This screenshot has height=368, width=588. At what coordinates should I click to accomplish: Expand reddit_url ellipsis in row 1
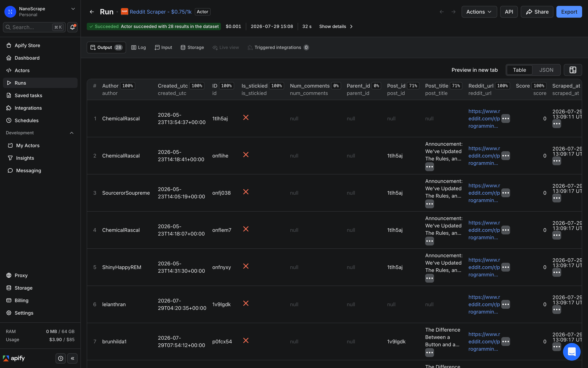506,118
